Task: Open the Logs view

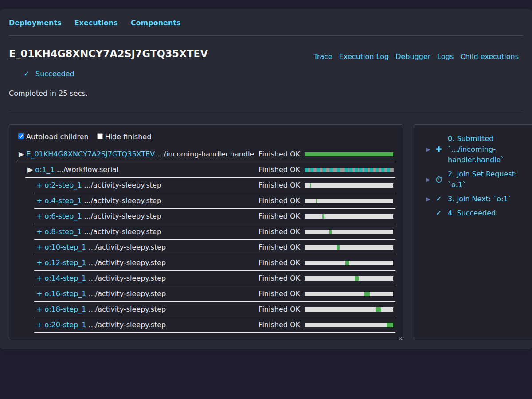Action: click(x=445, y=56)
